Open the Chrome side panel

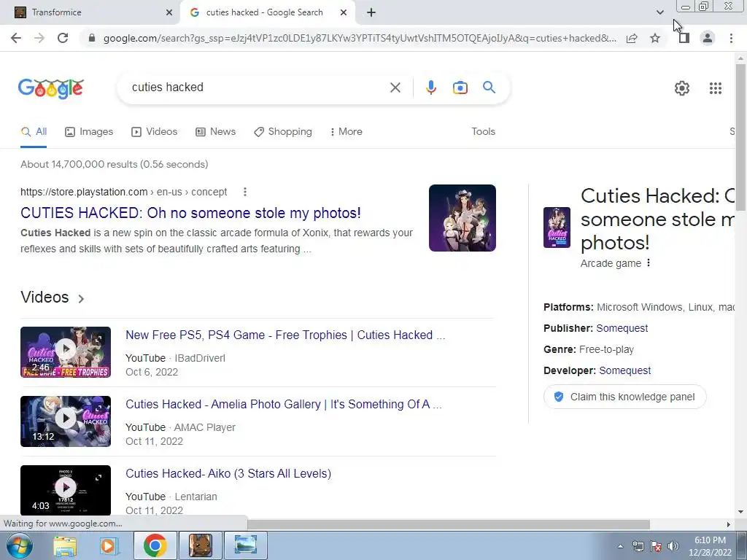tap(684, 38)
